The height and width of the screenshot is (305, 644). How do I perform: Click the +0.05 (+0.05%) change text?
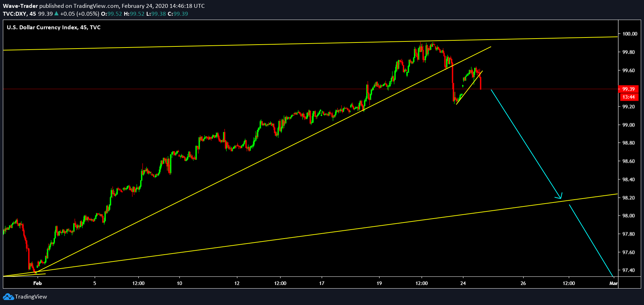tap(80, 14)
